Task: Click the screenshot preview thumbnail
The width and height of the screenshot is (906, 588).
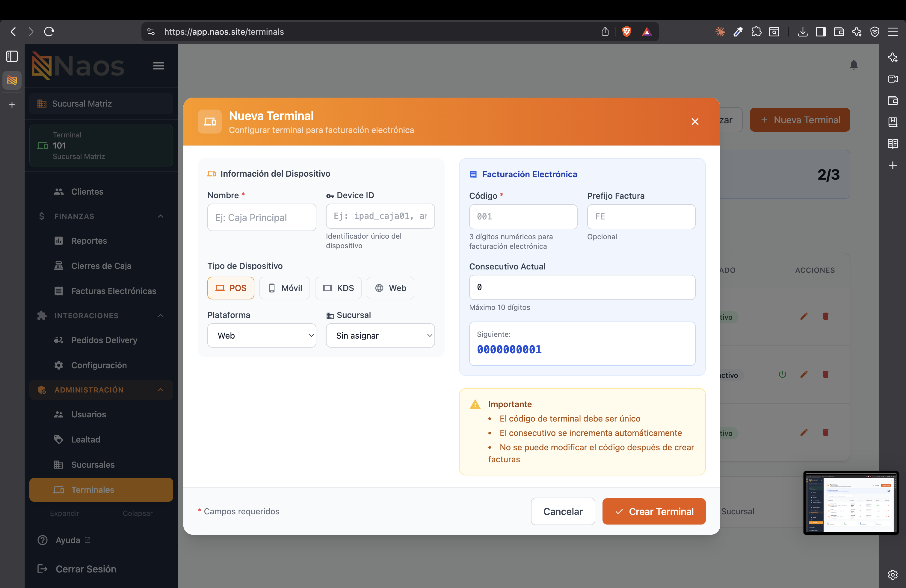Action: click(851, 502)
